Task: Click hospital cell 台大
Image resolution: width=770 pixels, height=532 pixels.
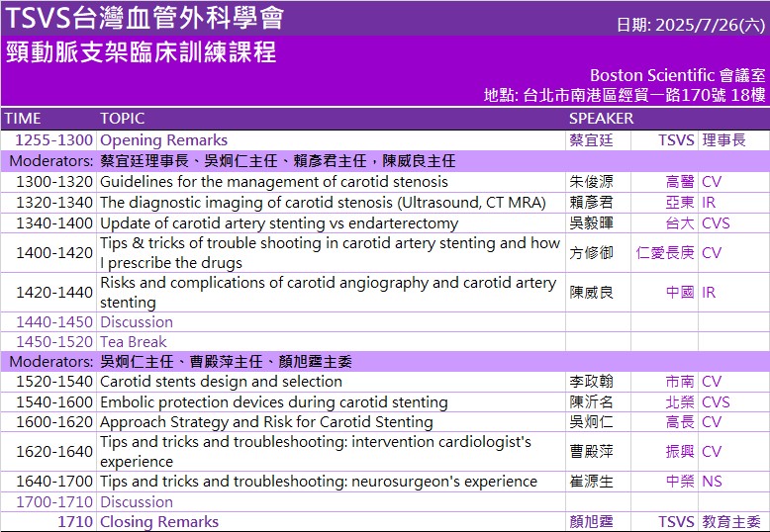Action: (680, 223)
